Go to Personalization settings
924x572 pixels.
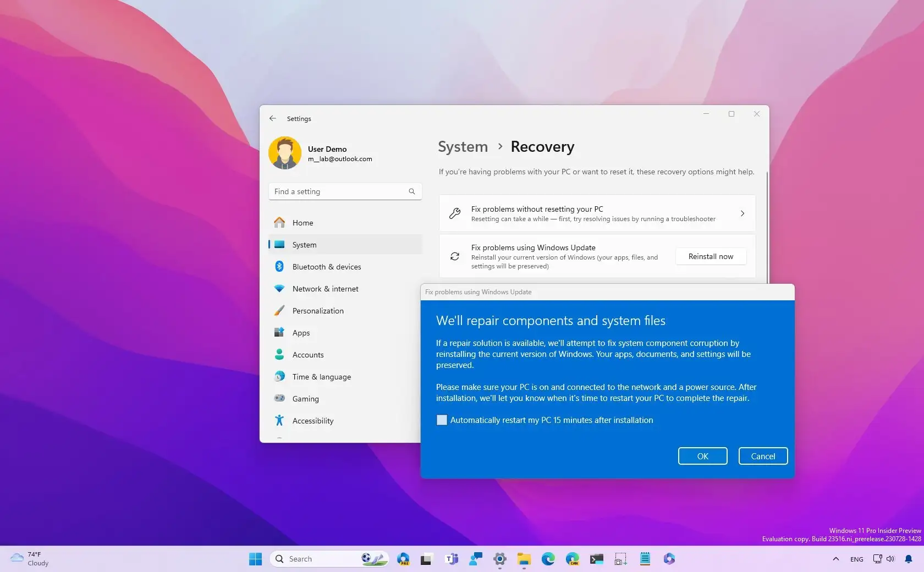[x=345, y=311]
